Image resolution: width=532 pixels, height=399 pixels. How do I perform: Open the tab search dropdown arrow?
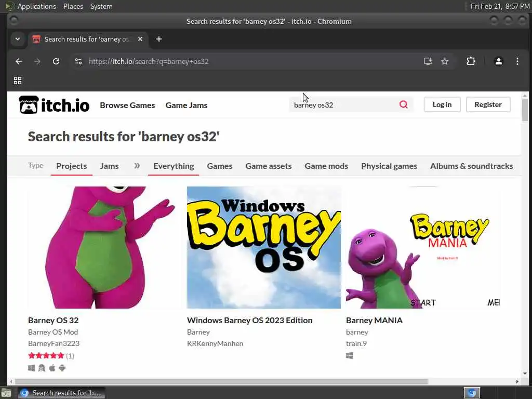(18, 39)
